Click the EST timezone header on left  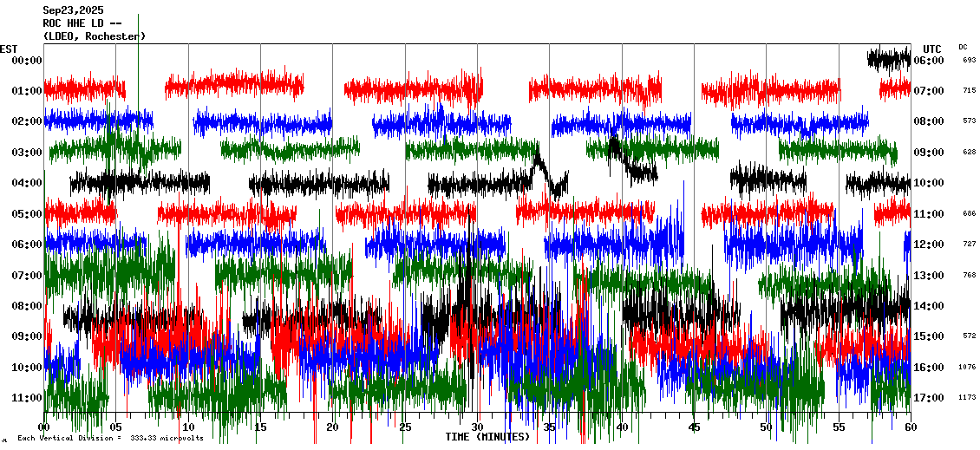pyautogui.click(x=9, y=49)
